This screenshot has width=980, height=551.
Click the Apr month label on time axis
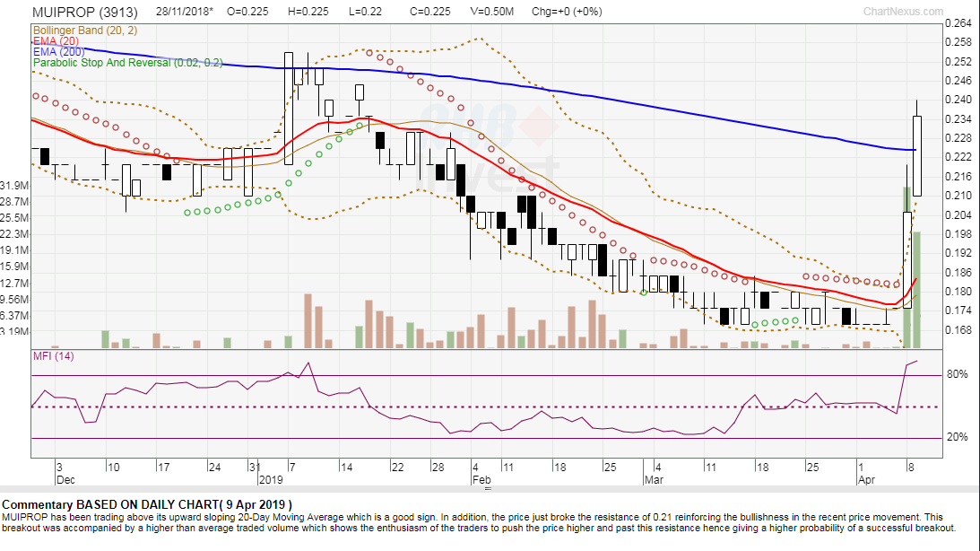tap(866, 480)
